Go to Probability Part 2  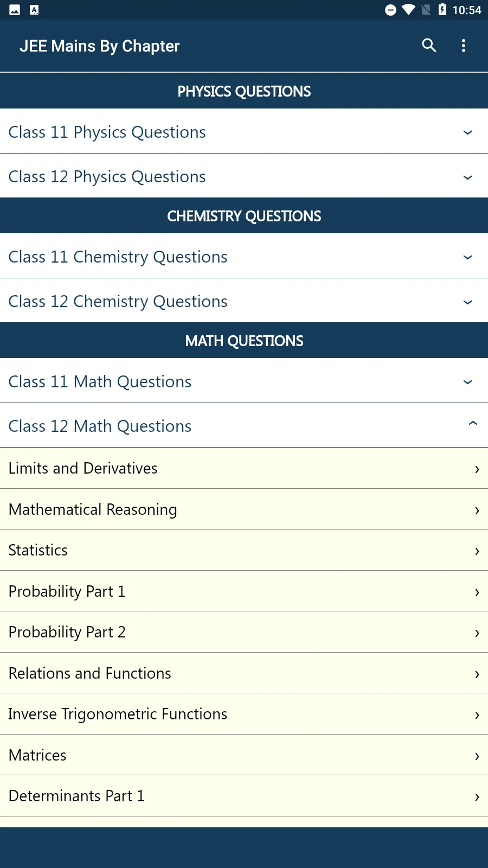(x=244, y=632)
